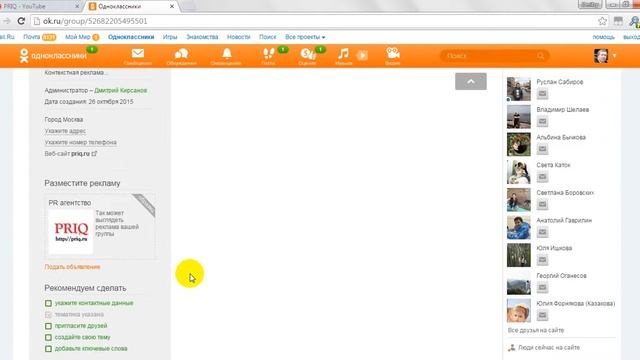Open Руслан Сабиров avatar photo
640x360 pixels.
pos(519,89)
